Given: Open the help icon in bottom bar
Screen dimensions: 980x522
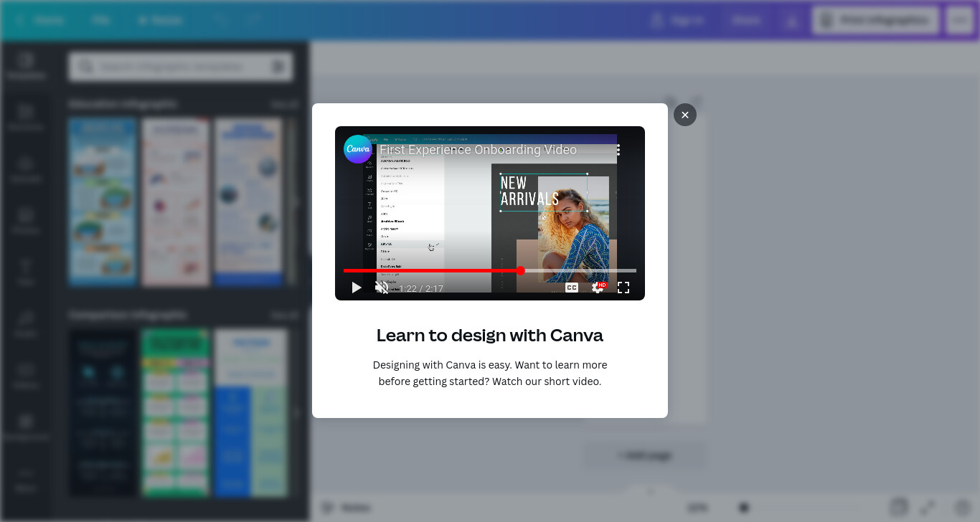Looking at the screenshot, I should pyautogui.click(x=963, y=508).
